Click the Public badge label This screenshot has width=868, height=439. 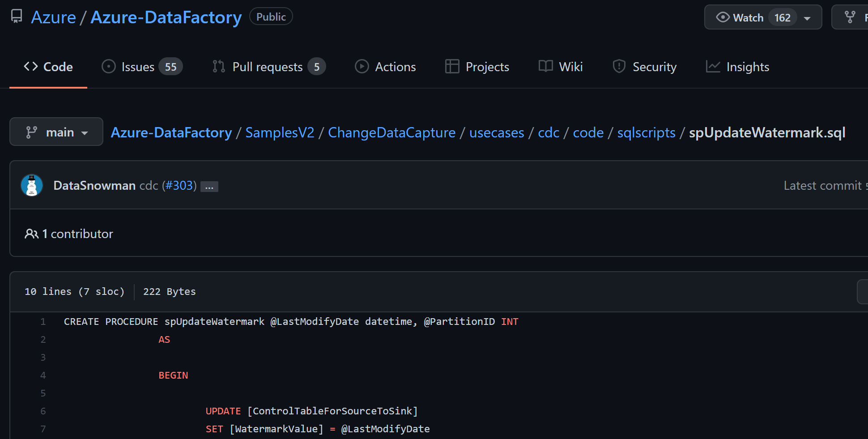click(271, 17)
